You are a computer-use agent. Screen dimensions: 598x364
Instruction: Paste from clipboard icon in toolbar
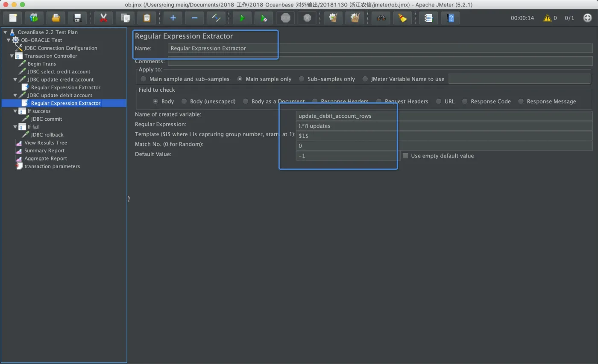(x=147, y=18)
